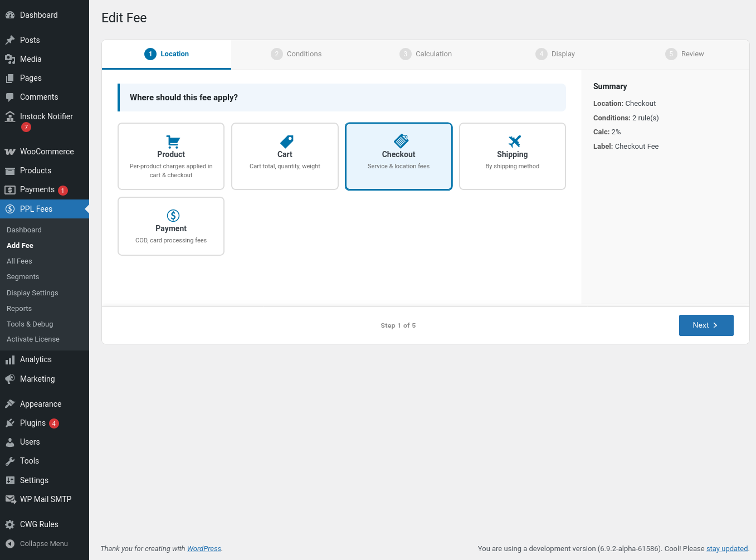This screenshot has height=560, width=756.
Task: Open All Fees submenu item
Action: click(19, 261)
